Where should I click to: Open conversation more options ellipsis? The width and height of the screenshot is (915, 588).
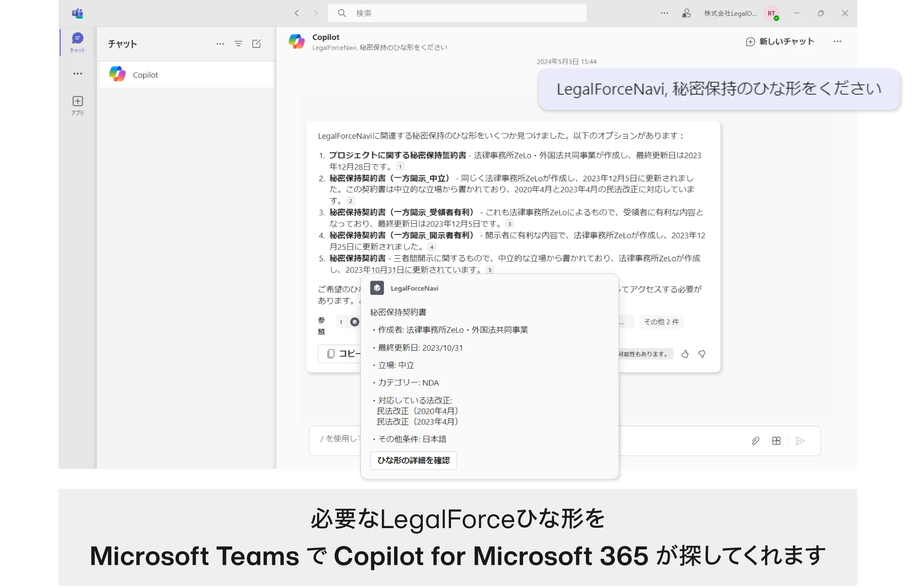(x=837, y=41)
